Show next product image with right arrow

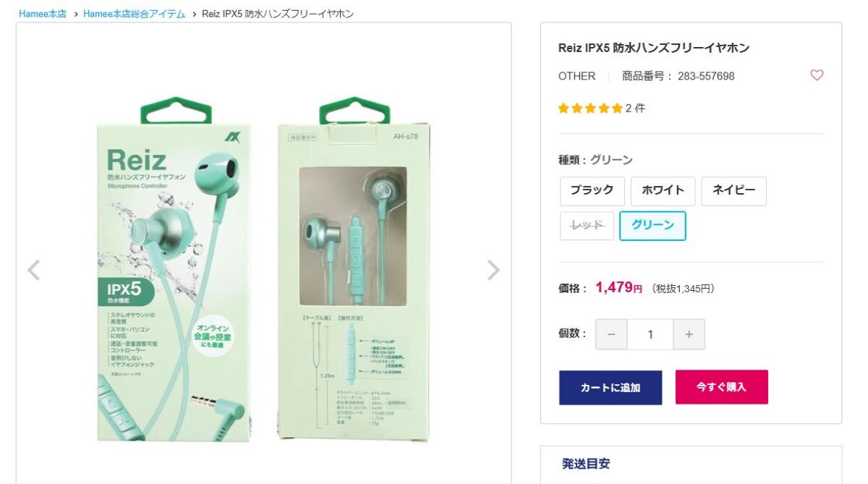click(493, 270)
